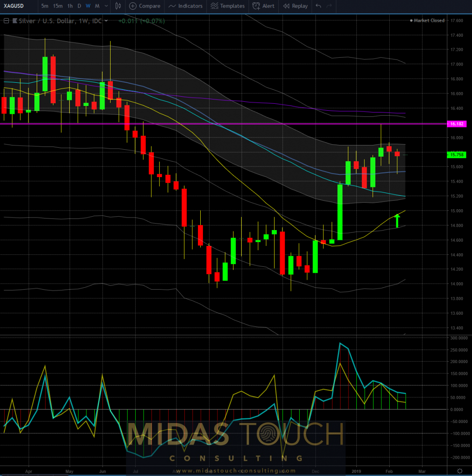Start bar Replay mode
This screenshot has width=472, height=476.
(x=295, y=6)
